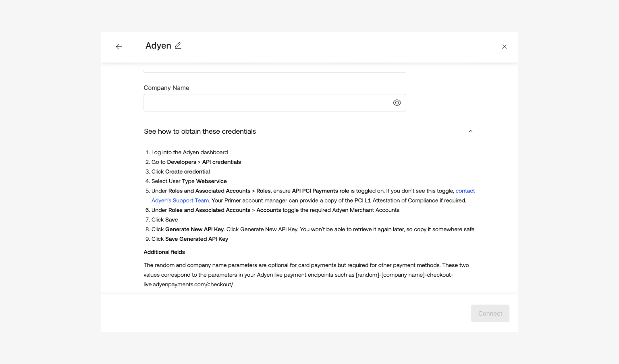Click the 'Click Save' step seven
The image size is (619, 364).
(164, 220)
